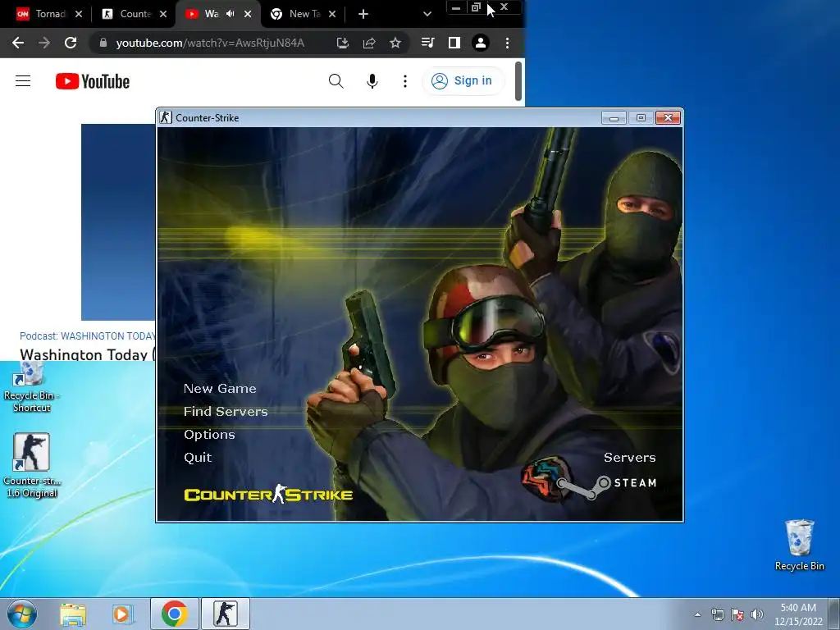Click the YouTube page scrollbar

tap(518, 81)
